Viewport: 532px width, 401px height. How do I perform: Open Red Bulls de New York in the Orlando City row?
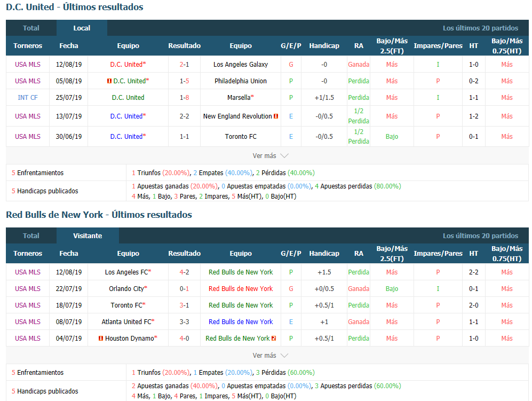click(x=241, y=289)
